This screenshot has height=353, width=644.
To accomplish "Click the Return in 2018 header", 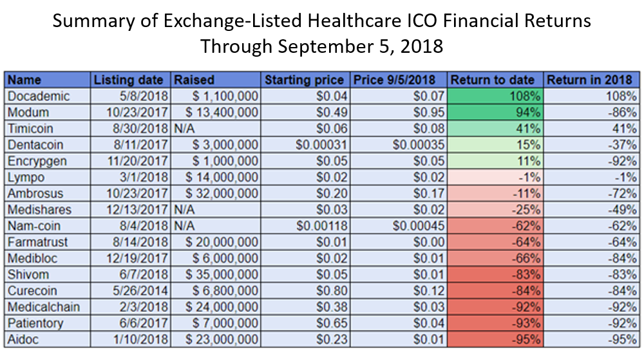I will 591,80.
